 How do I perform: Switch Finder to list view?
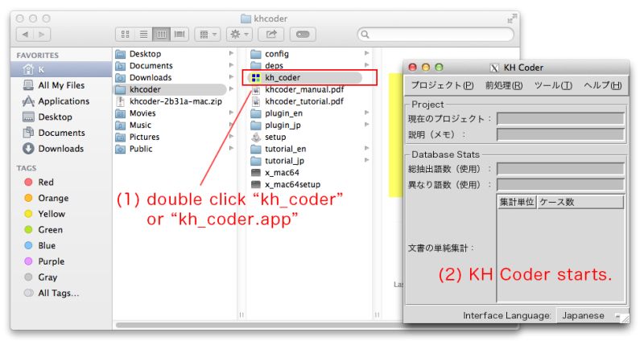[x=143, y=34]
